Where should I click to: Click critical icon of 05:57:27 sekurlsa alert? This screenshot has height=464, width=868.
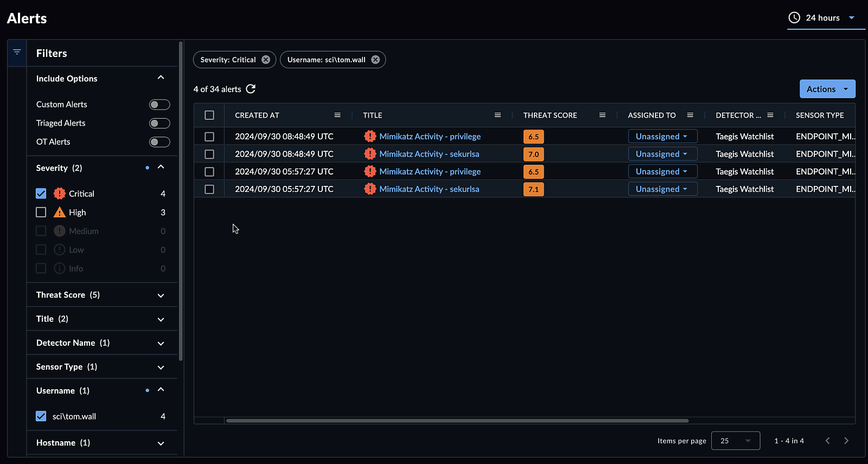click(370, 189)
